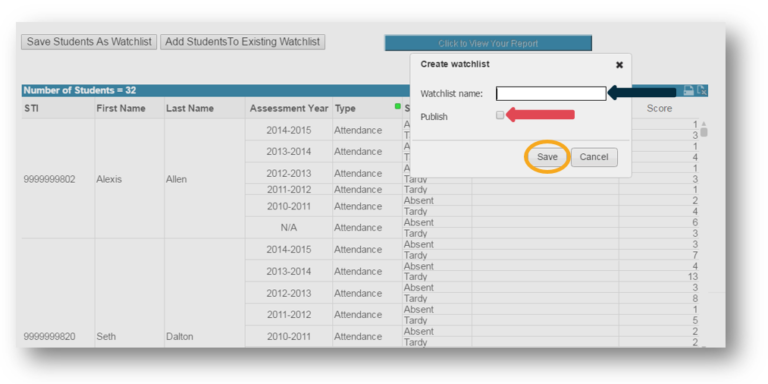This screenshot has width=768, height=384.
Task: Click Save Students As Watchlist button
Action: pos(89,42)
